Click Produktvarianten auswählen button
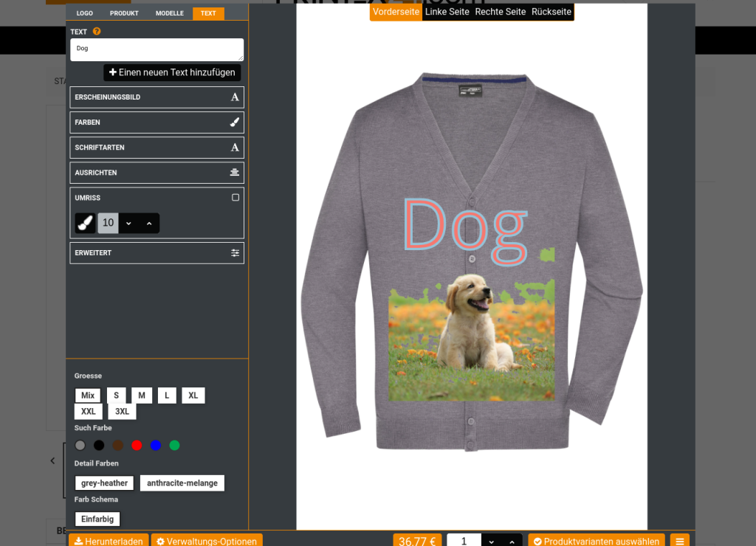The height and width of the screenshot is (546, 756). click(x=597, y=541)
